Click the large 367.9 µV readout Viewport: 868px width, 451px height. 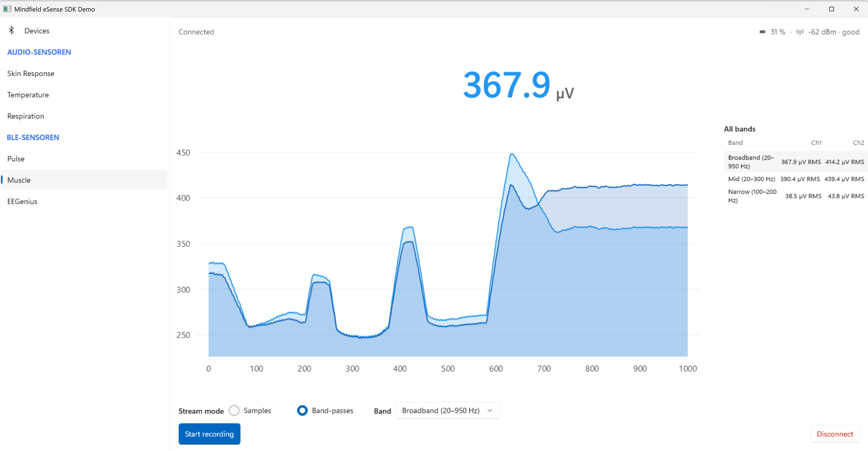(518, 85)
